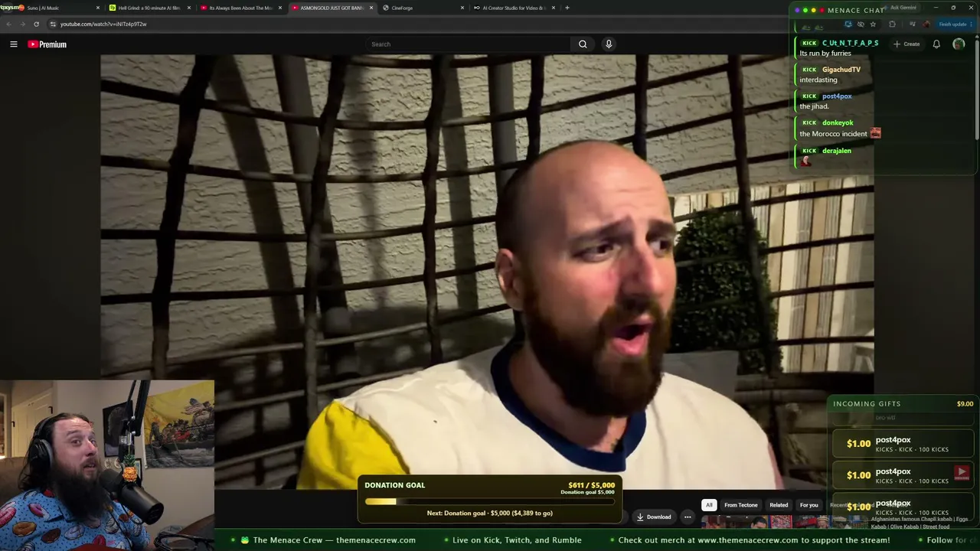The height and width of the screenshot is (551, 980).
Task: Click the install app icon in address bar
Action: pos(848,24)
